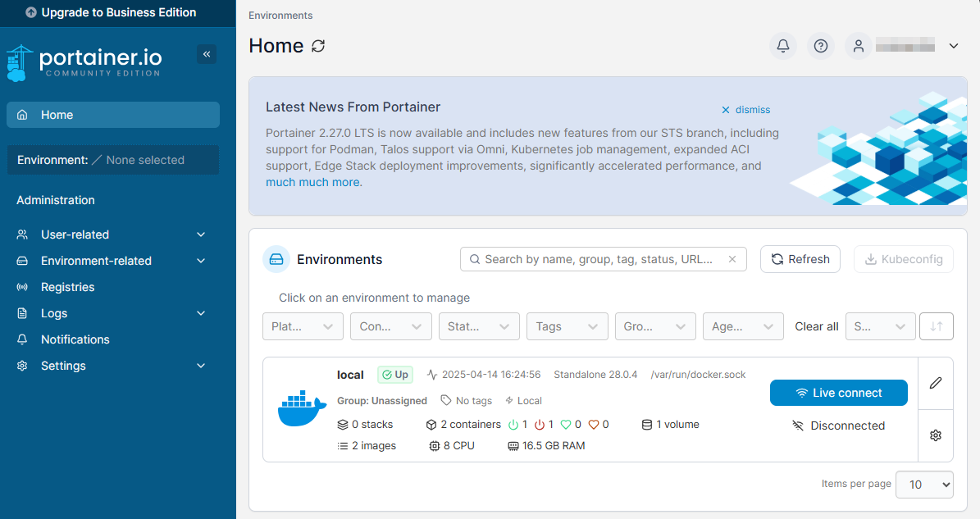Click the Portainer.io logo

point(84,62)
